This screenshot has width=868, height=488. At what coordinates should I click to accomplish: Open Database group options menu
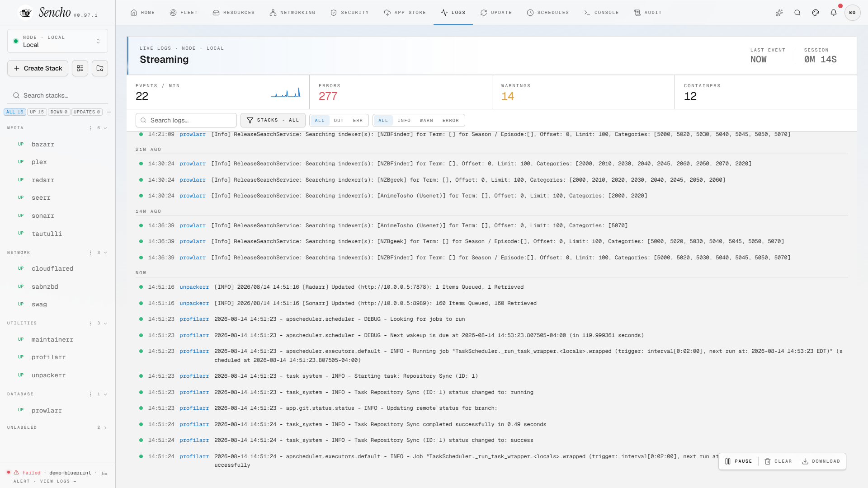coord(90,394)
